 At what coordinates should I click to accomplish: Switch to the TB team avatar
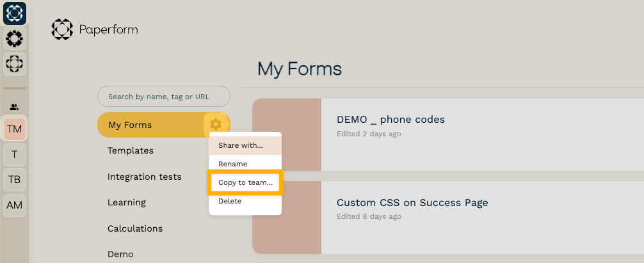[x=14, y=180]
